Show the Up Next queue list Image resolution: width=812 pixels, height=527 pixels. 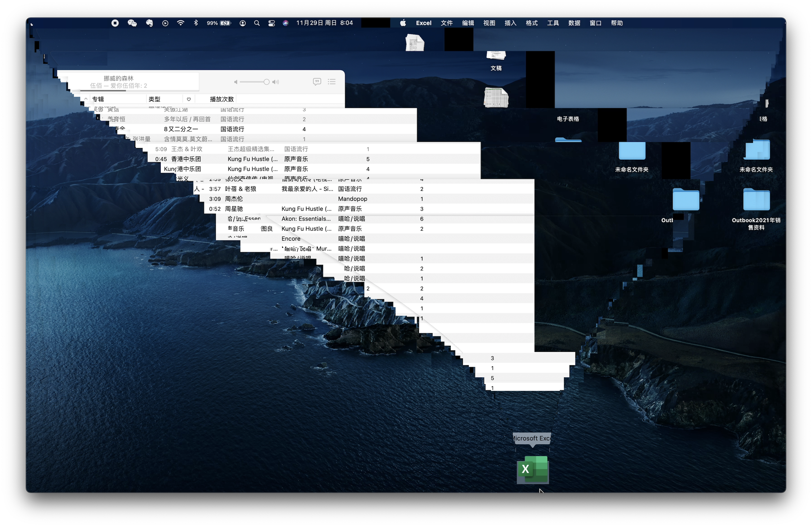point(332,82)
